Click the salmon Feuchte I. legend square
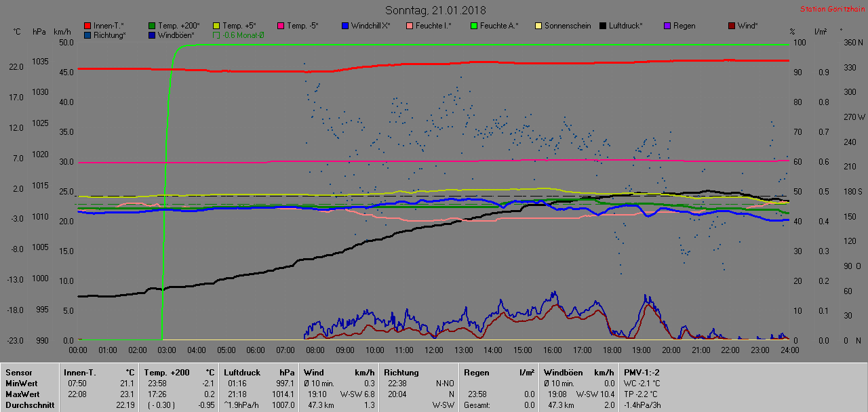The image size is (868, 412). click(x=410, y=26)
